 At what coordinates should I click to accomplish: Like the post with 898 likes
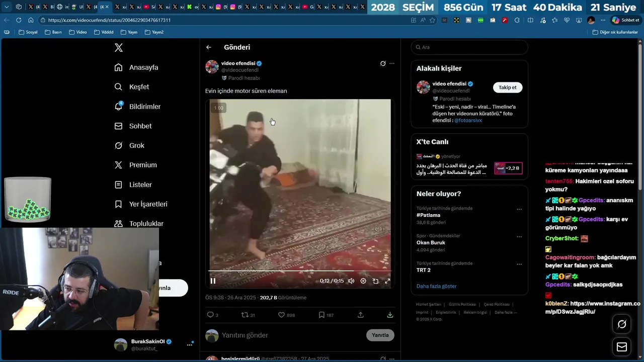point(286,315)
